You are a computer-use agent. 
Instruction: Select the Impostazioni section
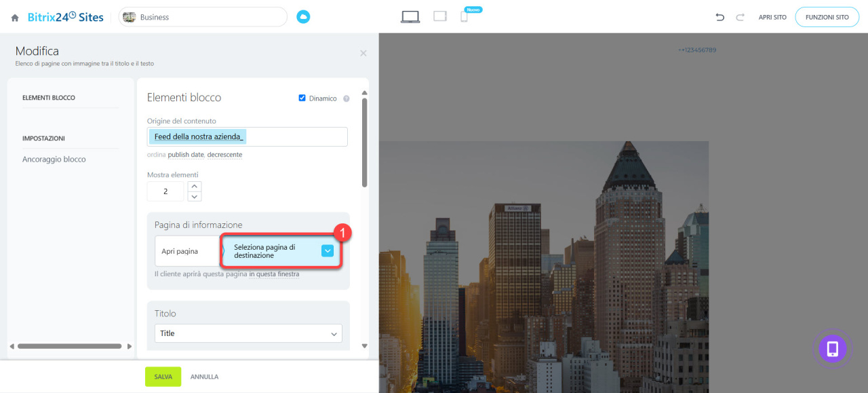(43, 138)
